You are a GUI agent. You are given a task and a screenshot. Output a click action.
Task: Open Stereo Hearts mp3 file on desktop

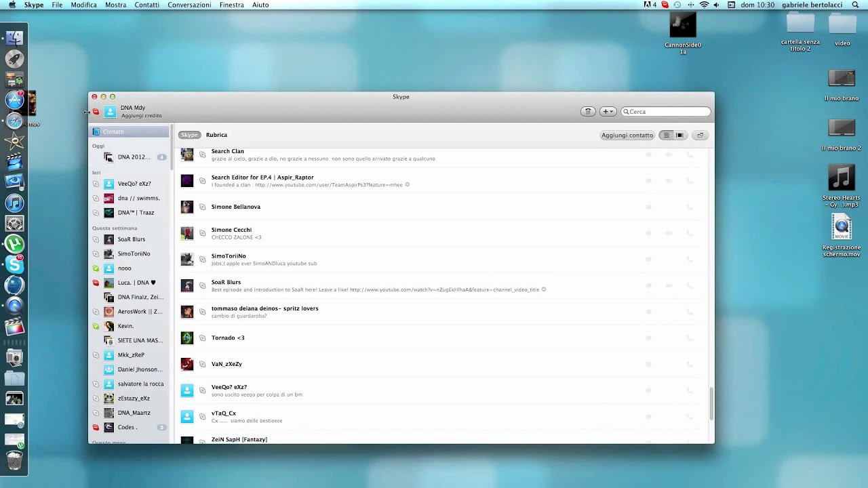(x=842, y=186)
